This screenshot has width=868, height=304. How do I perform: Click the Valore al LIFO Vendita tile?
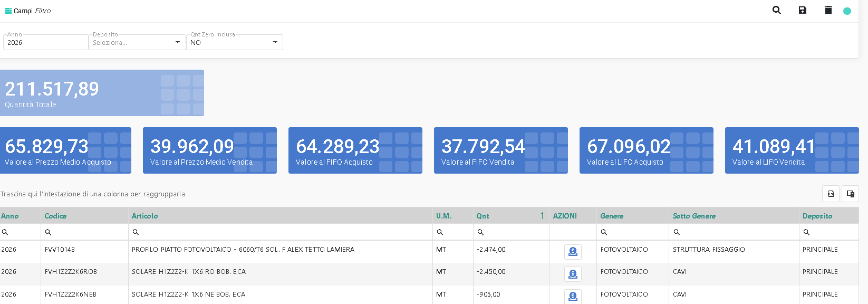point(792,150)
